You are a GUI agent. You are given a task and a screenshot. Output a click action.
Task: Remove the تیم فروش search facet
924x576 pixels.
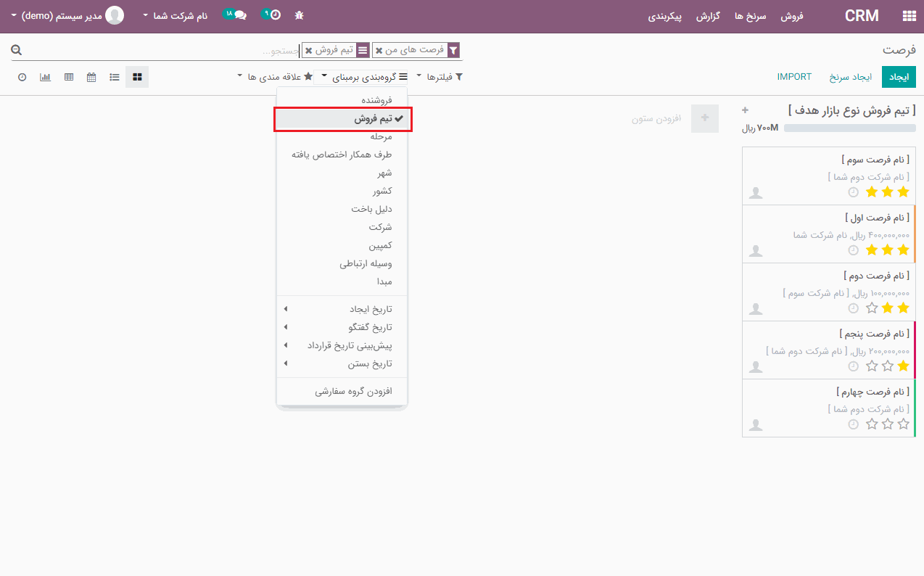pos(309,51)
